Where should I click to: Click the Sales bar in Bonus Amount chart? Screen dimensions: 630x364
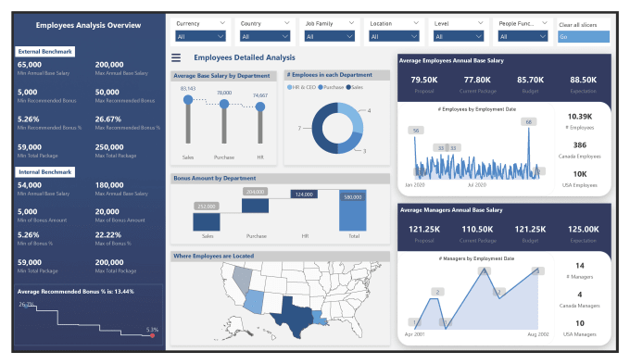207,221
